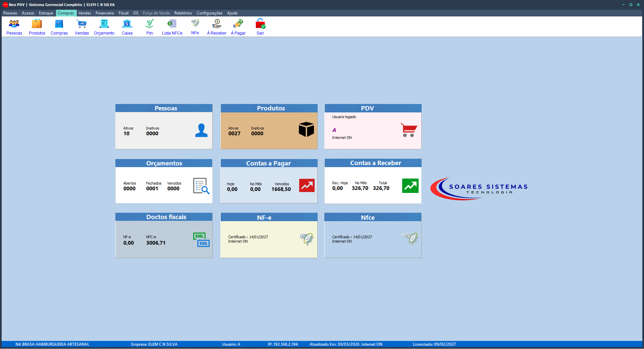Screen dimensions: 644x349
Task: Click the Neo PDV app icon in title bar
Action: tap(5, 5)
